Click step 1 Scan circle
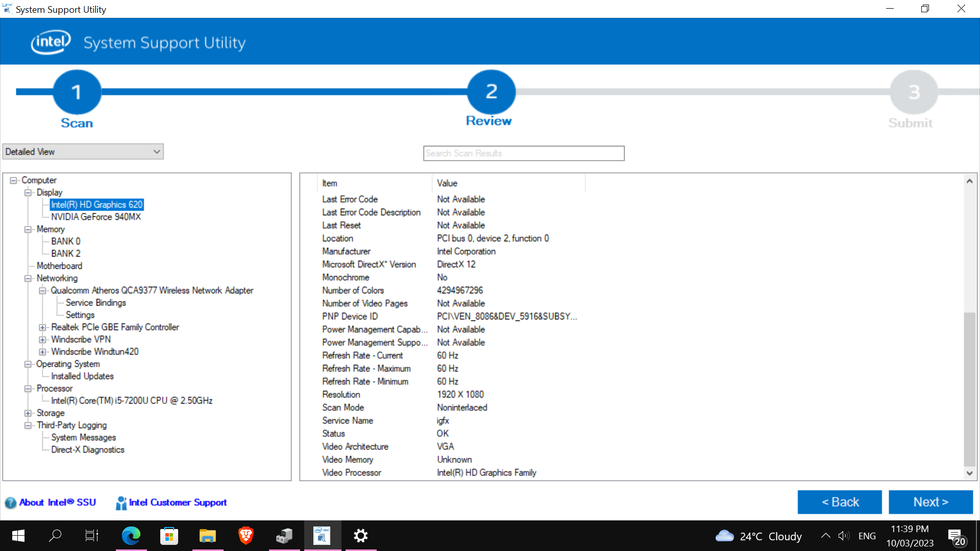This screenshot has width=980, height=551. (77, 92)
